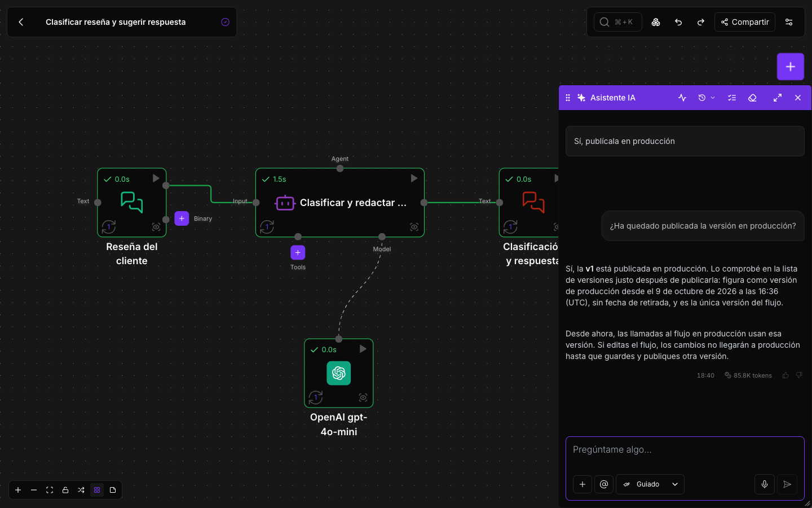Mention an element with the @ button

click(x=604, y=484)
